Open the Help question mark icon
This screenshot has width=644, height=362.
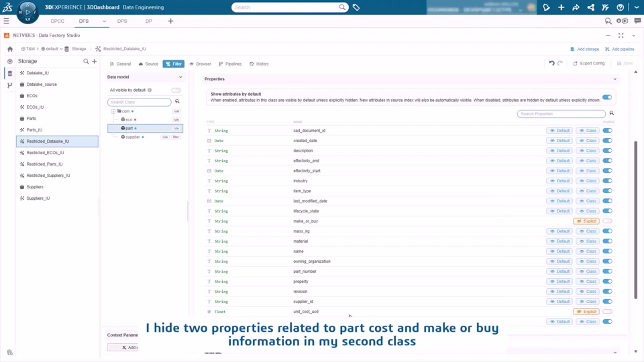pyautogui.click(x=620, y=7)
